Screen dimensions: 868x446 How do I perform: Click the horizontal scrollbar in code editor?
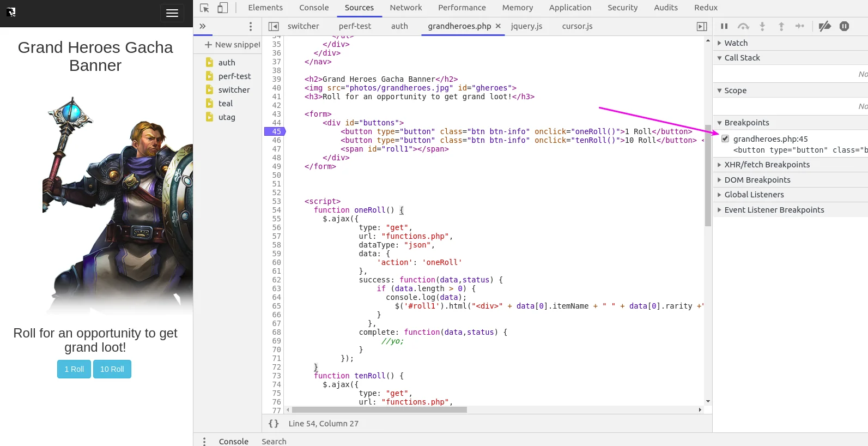[x=379, y=409]
